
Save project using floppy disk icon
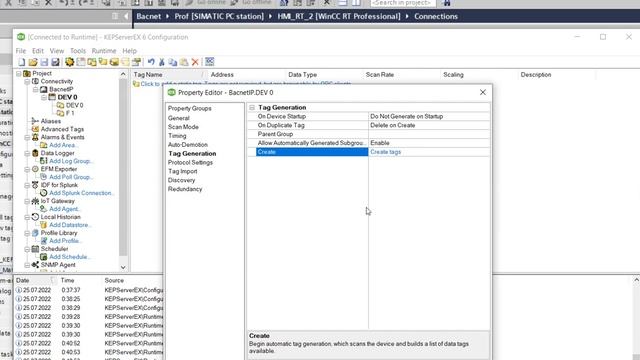(x=44, y=62)
